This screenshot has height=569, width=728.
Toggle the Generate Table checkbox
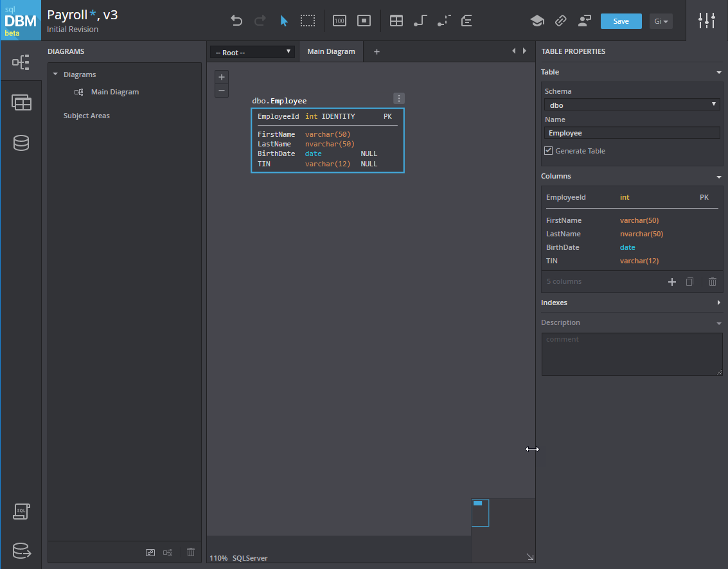548,150
